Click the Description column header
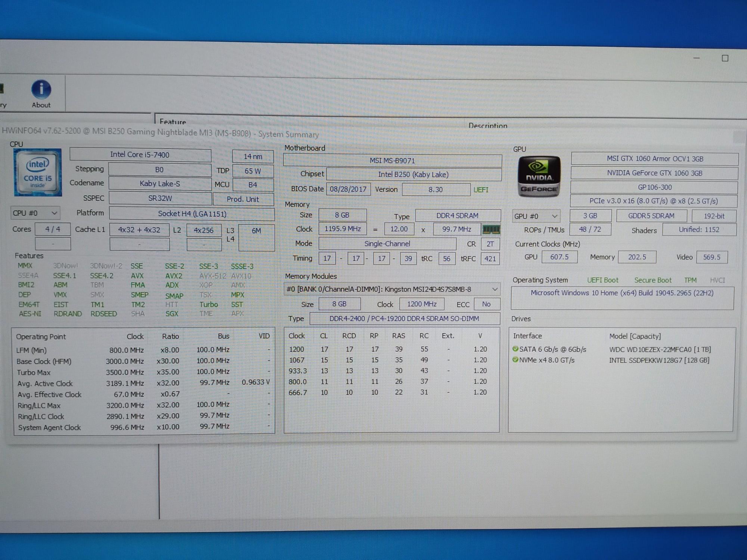The width and height of the screenshot is (747, 560). tap(488, 125)
